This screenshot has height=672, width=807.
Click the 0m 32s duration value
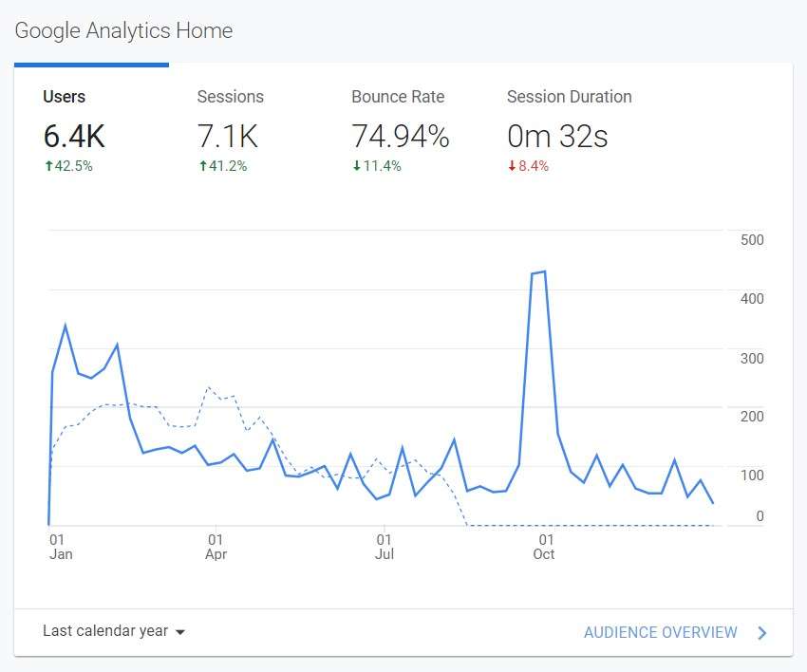[557, 137]
